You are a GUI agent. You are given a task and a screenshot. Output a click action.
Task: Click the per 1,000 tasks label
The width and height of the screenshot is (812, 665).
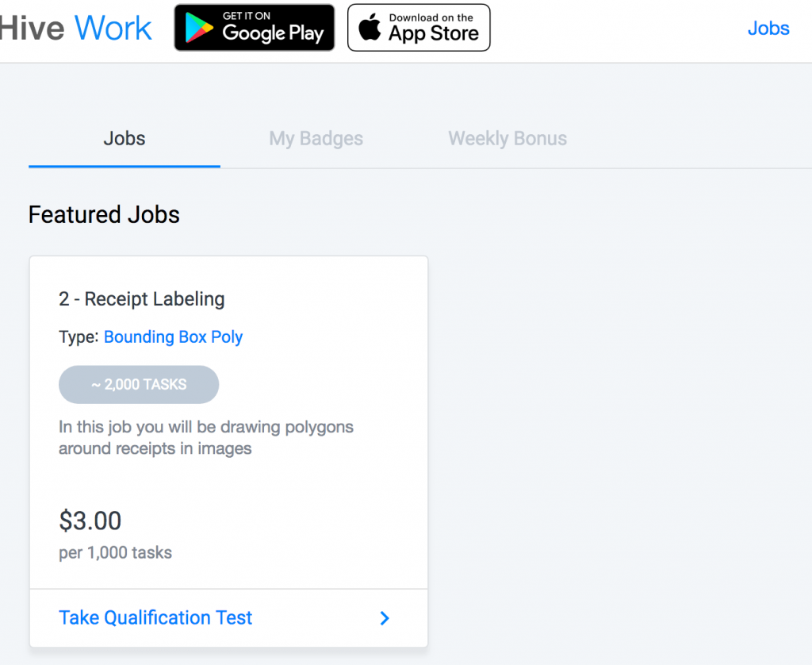[x=116, y=552]
